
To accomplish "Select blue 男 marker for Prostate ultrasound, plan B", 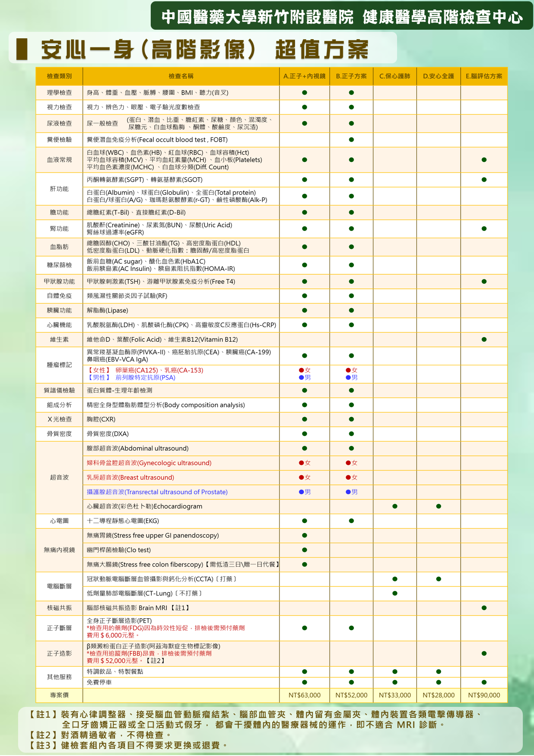I will (351, 492).
